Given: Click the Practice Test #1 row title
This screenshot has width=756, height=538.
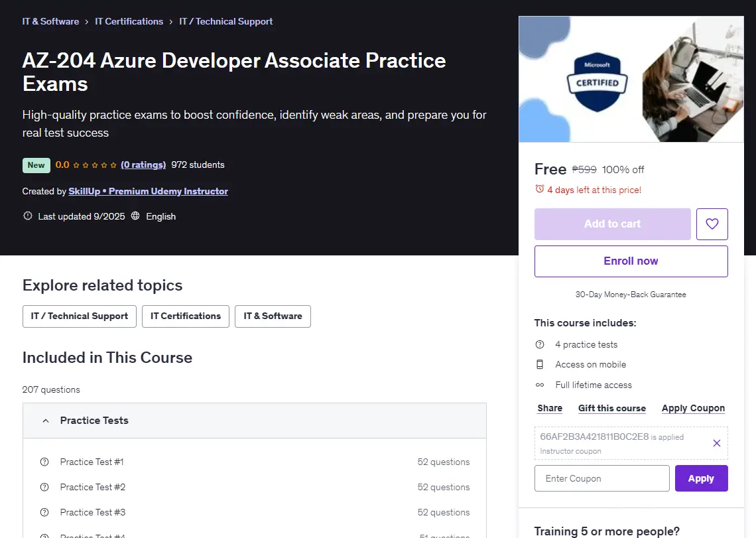Looking at the screenshot, I should pyautogui.click(x=92, y=462).
